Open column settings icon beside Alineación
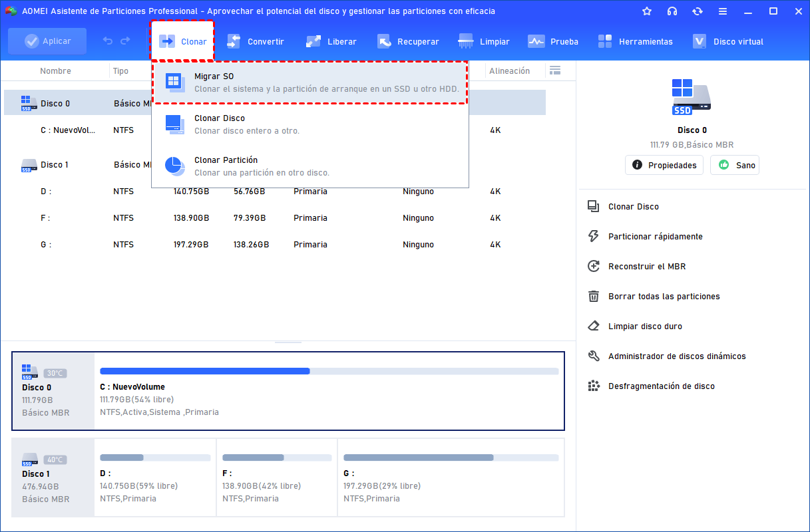This screenshot has width=810, height=532. click(x=554, y=70)
